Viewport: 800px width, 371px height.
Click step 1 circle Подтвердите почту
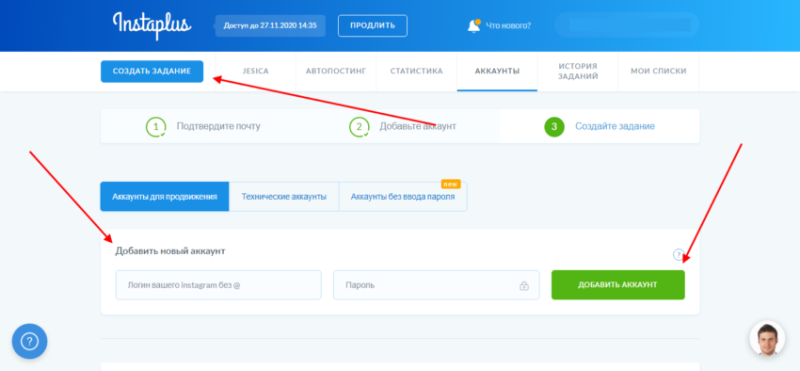pos(156,127)
